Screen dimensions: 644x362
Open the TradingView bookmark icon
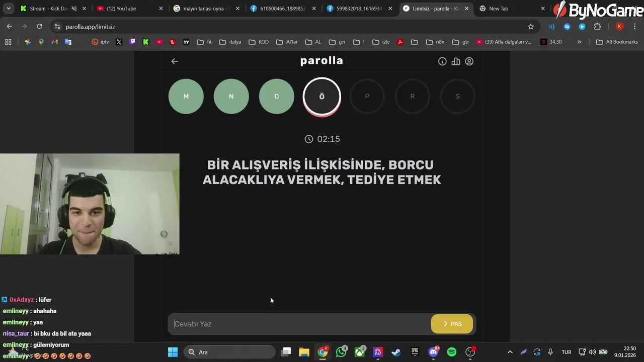point(186,42)
